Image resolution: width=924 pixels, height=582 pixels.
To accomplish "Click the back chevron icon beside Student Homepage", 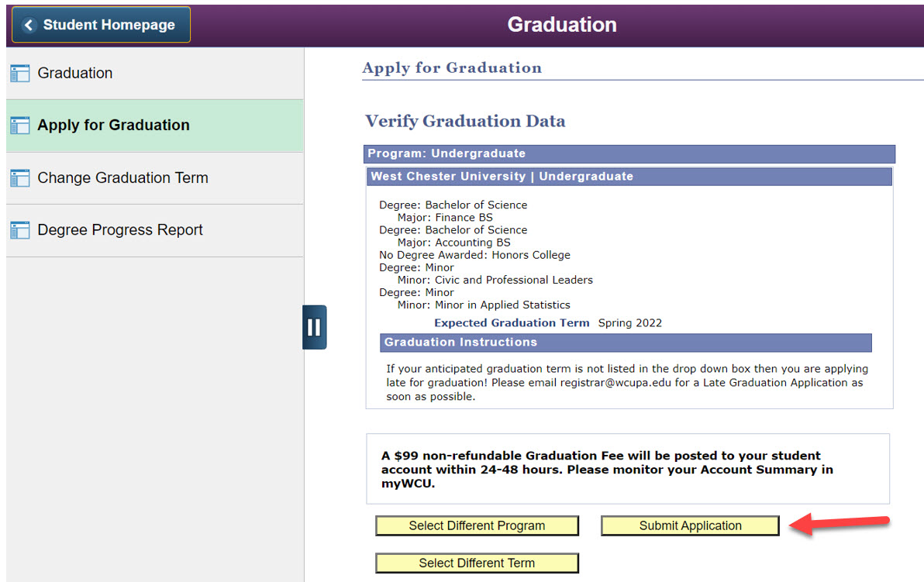I will [29, 26].
